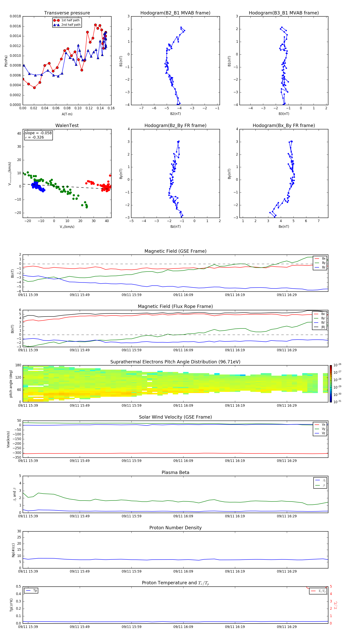Click the "A(T·m)" x-axis label

click(67, 114)
